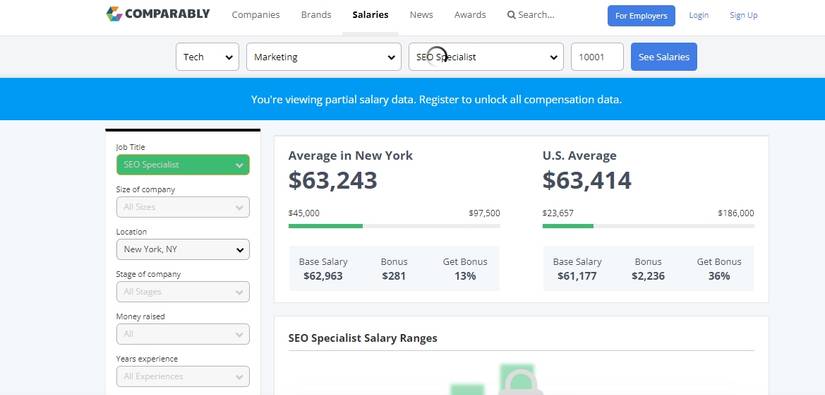Click the 13% get bonus value

(x=465, y=276)
